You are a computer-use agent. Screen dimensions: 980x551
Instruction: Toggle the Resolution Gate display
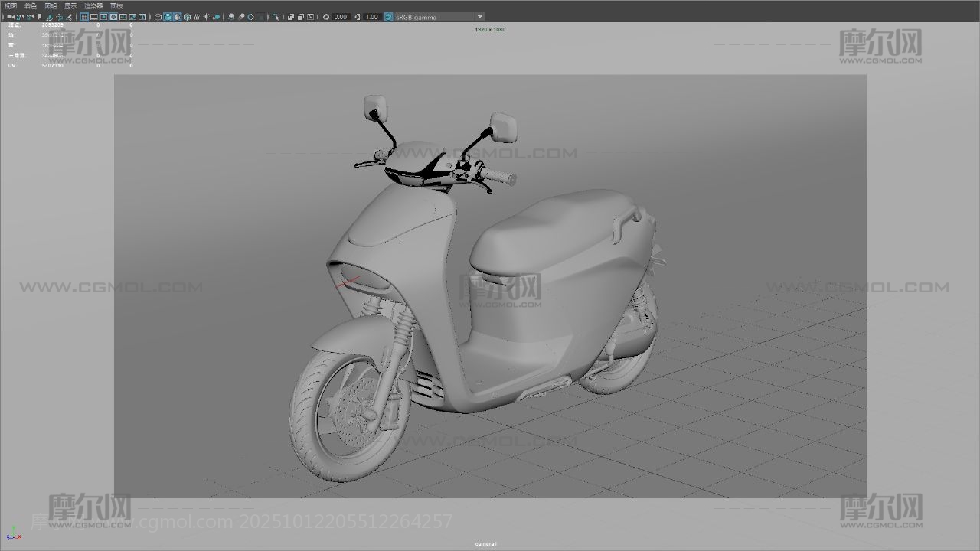pyautogui.click(x=104, y=17)
